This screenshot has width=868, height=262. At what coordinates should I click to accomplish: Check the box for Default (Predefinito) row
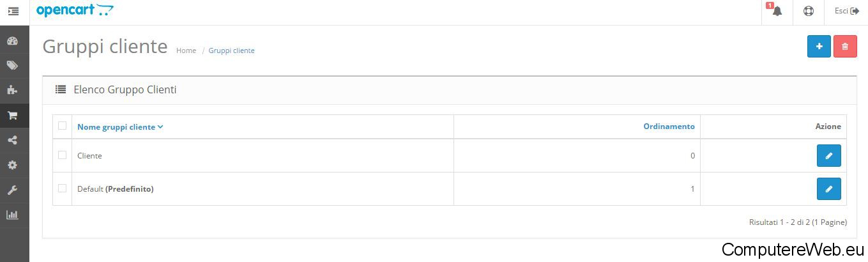(62, 189)
